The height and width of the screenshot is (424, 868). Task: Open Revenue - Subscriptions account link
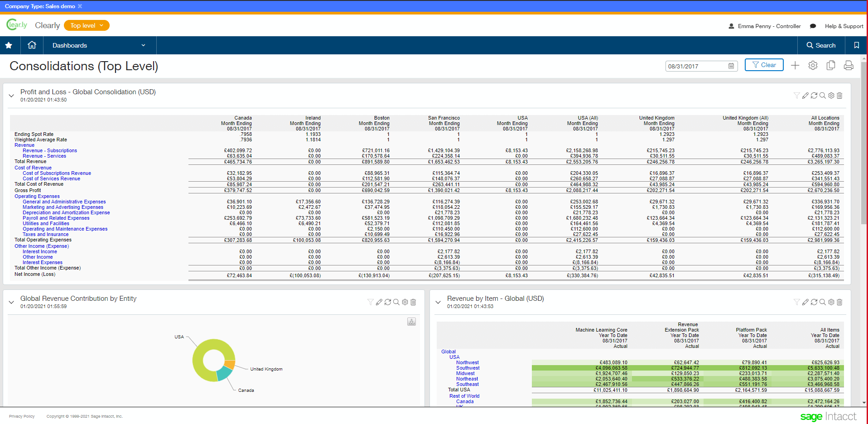50,150
